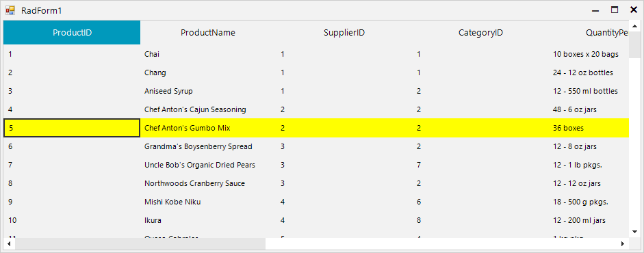Click the horizontal scrollbar left arrow
The height and width of the screenshot is (253, 644).
(x=9, y=243)
